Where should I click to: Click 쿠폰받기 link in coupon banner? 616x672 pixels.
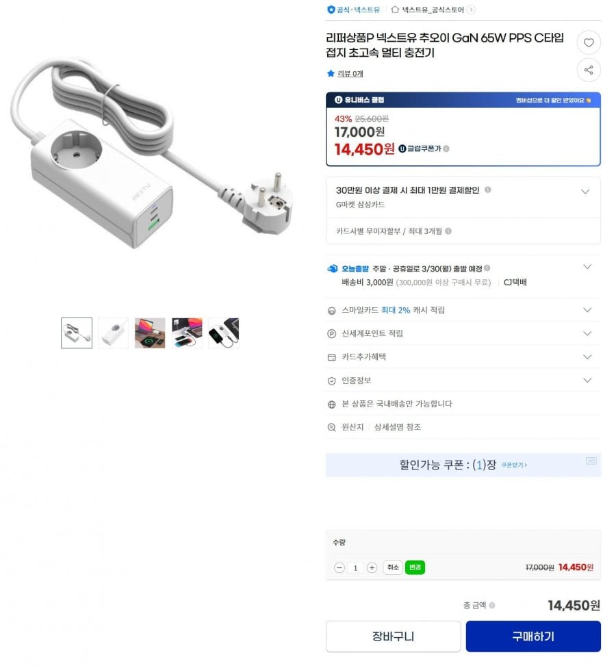point(514,465)
